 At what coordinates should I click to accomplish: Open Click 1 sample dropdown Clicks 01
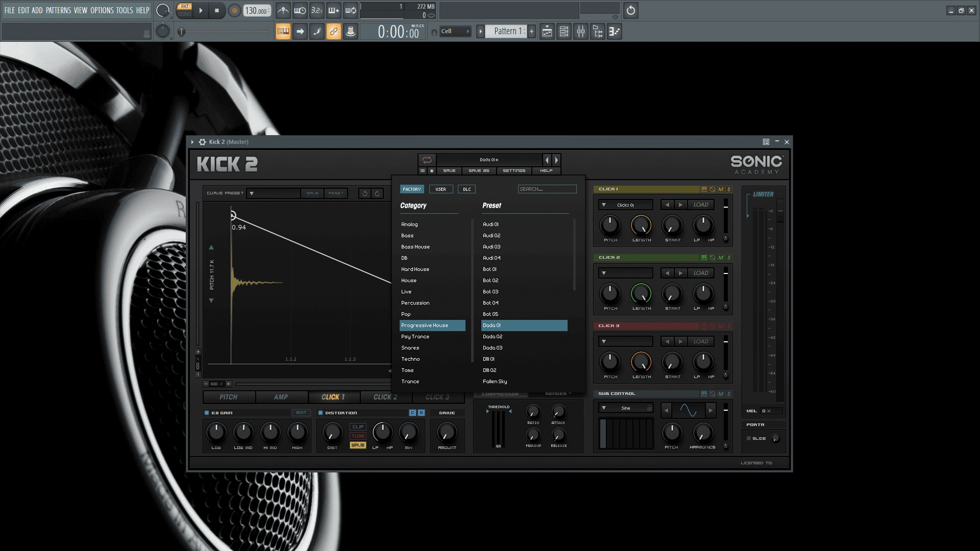626,205
